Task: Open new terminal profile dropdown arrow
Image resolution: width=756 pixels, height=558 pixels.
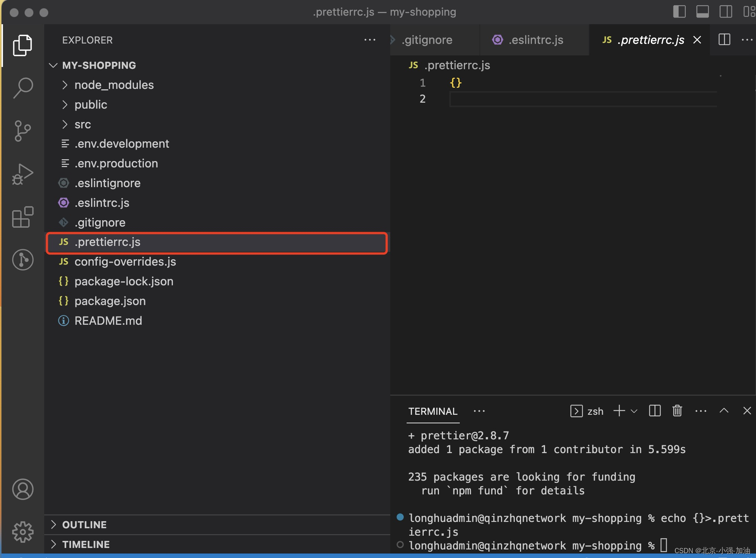Action: pos(634,411)
